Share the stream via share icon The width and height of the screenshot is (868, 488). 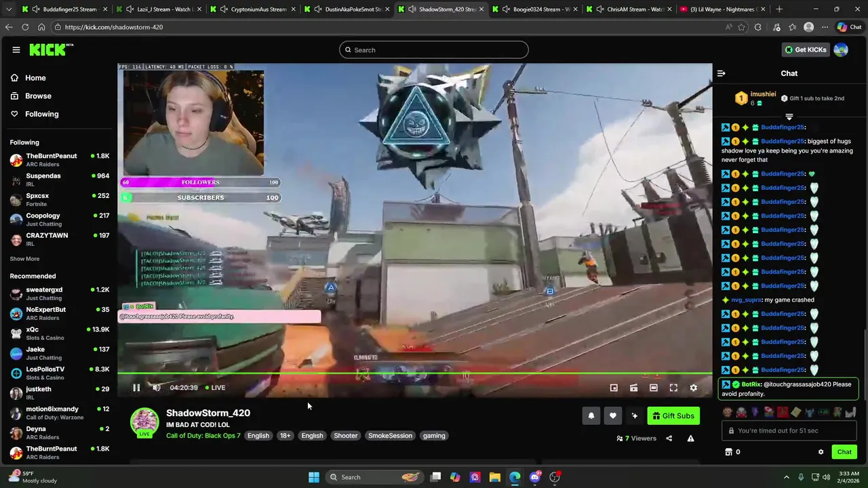669,439
